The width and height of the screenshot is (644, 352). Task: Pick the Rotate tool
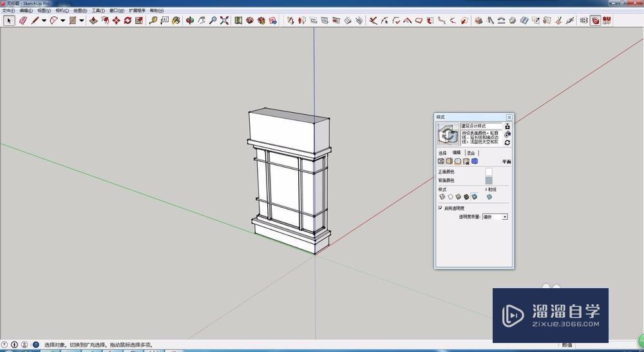[128, 20]
